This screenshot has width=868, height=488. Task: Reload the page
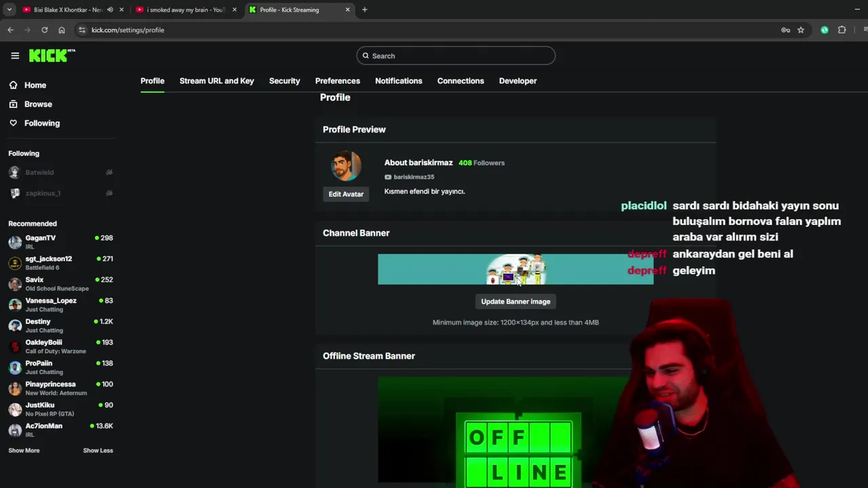[x=45, y=30]
